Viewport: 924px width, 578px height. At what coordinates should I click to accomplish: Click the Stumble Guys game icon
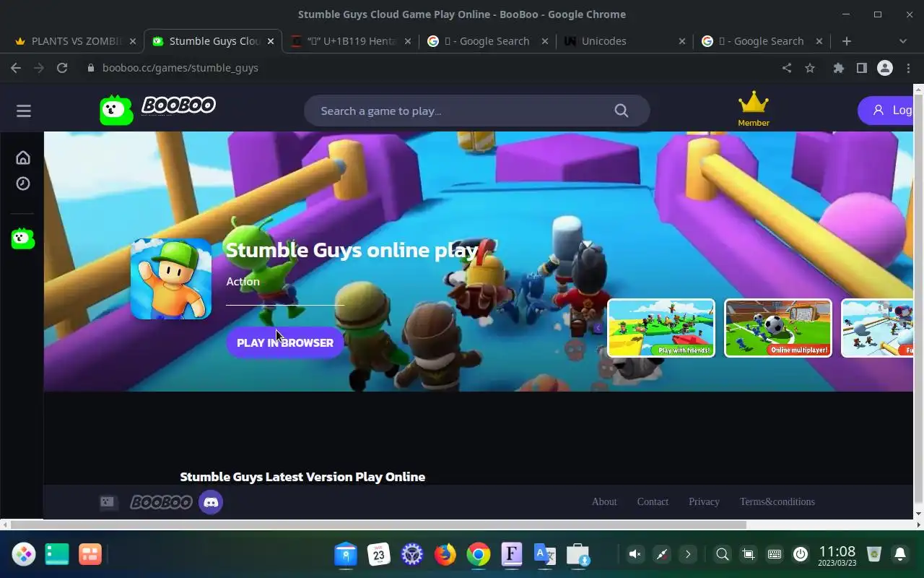(x=171, y=279)
